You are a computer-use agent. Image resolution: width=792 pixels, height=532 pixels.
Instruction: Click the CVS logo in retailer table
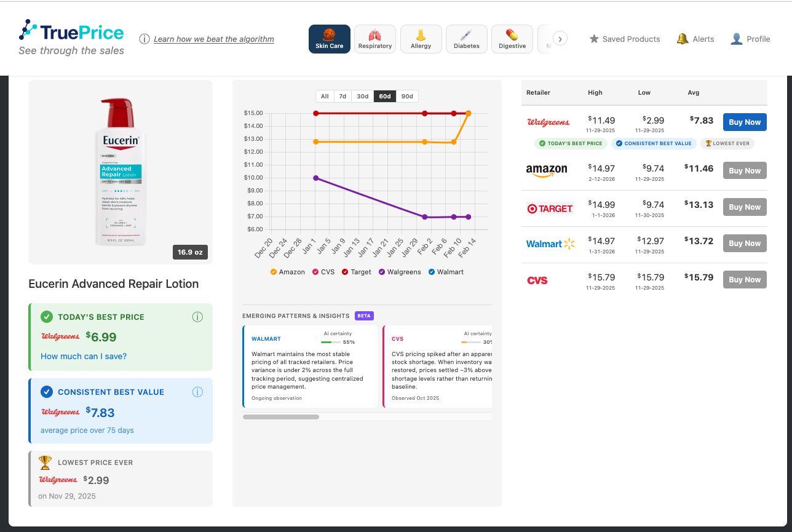click(537, 280)
